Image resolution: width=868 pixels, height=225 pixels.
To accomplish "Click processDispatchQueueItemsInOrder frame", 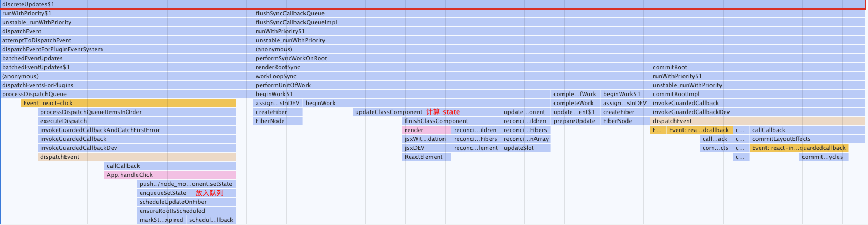I will tap(137, 112).
